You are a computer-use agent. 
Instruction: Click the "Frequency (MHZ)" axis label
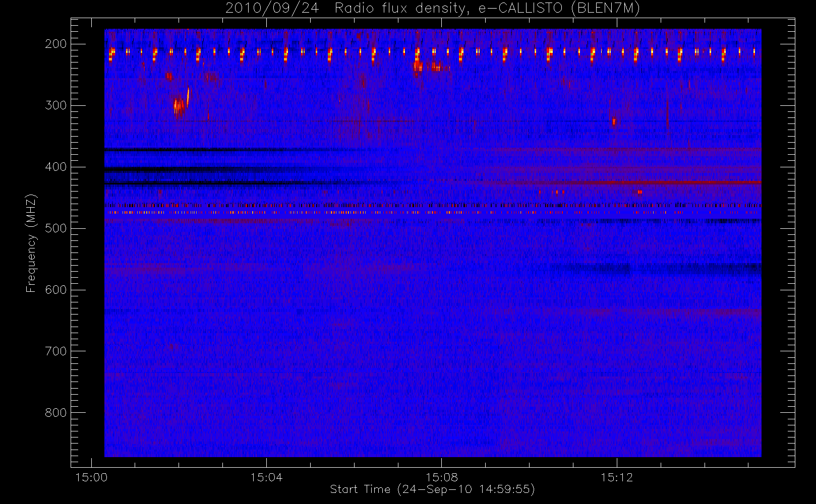[31, 243]
